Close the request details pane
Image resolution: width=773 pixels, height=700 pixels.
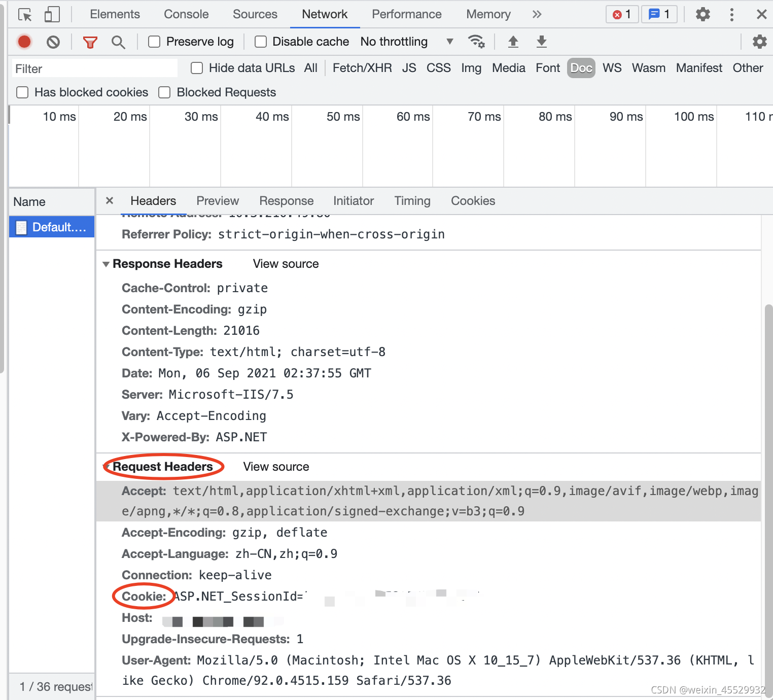109,200
